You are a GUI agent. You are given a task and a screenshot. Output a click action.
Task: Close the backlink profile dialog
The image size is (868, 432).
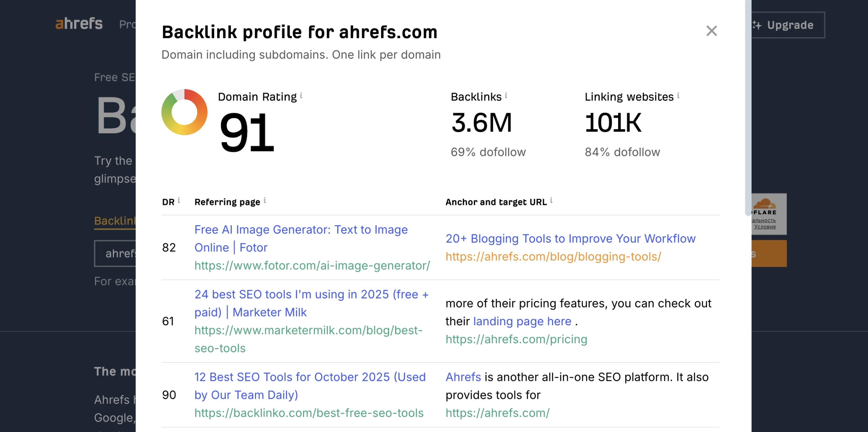click(x=711, y=31)
